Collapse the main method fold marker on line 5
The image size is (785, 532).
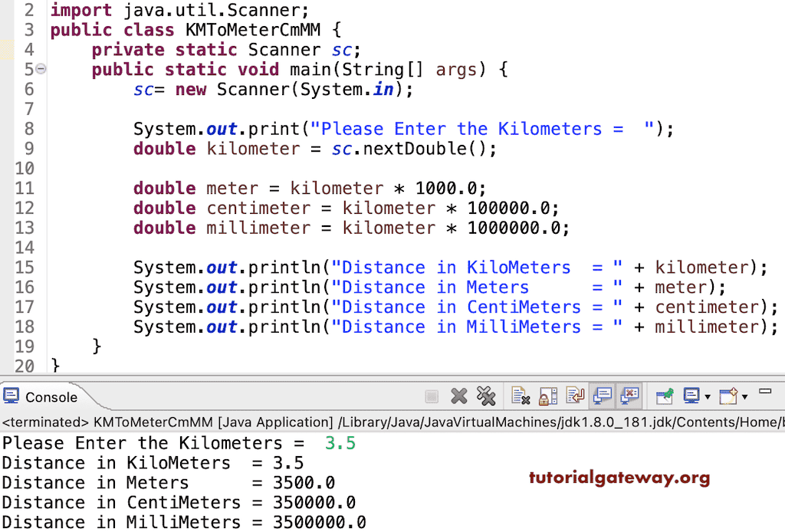pos(41,69)
